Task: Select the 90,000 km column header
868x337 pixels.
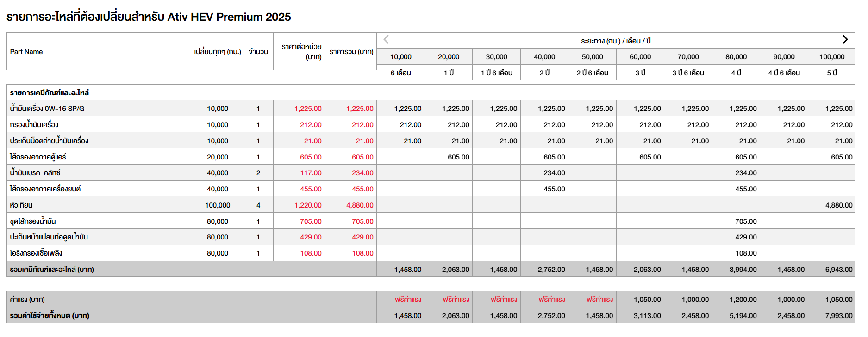Action: click(784, 57)
